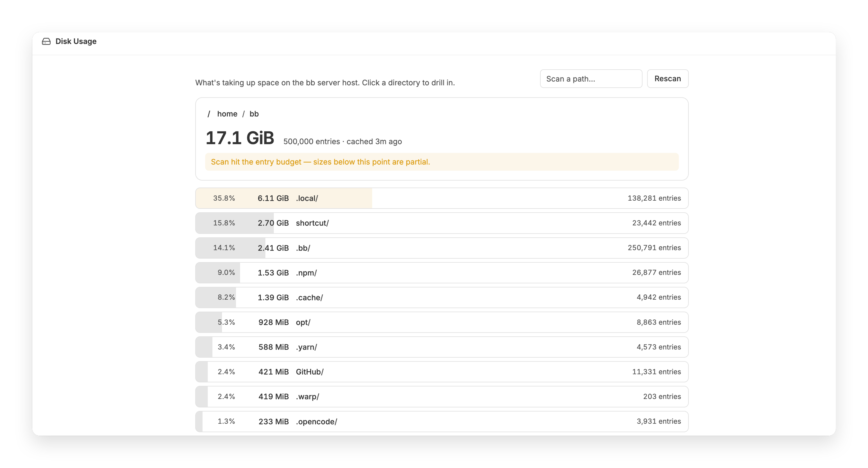
Task: Click the 6.11 GiB size value
Action: (273, 198)
